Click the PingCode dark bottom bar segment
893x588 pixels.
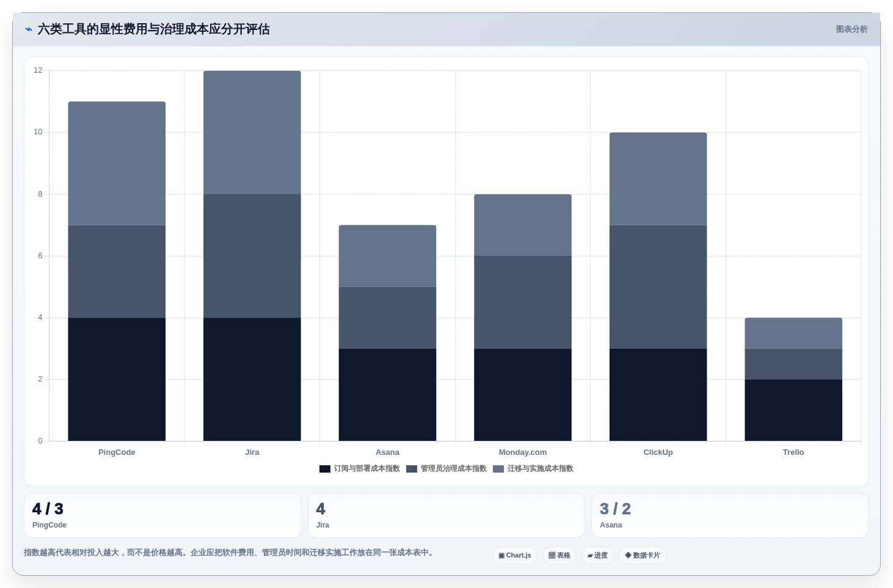[117, 379]
